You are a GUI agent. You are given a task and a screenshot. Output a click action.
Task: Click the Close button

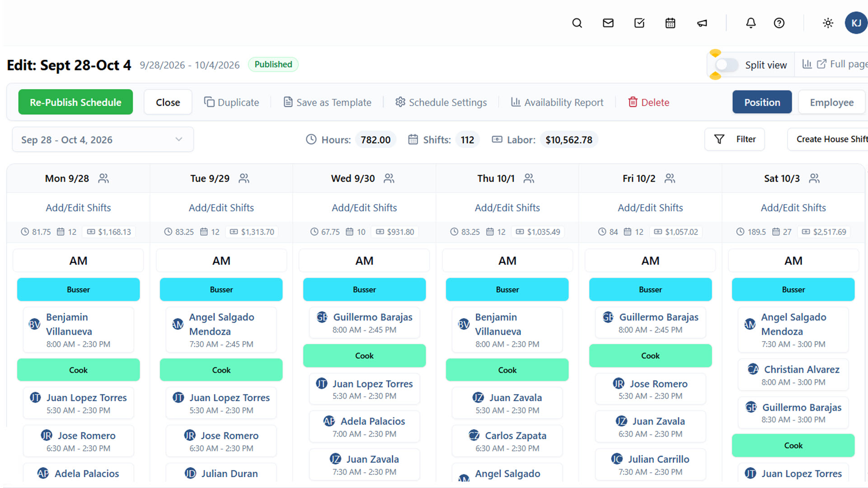pos(168,102)
